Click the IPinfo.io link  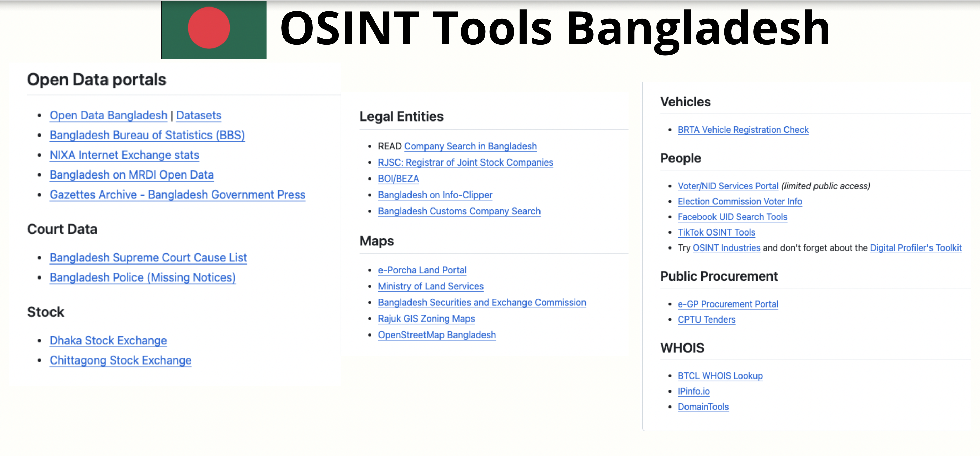click(x=693, y=392)
